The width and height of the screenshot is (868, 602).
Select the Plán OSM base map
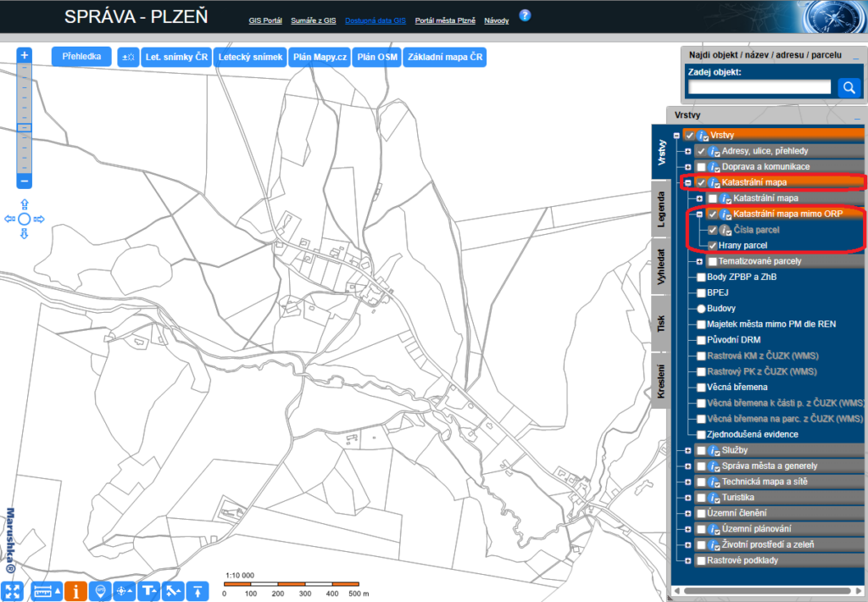tap(376, 58)
